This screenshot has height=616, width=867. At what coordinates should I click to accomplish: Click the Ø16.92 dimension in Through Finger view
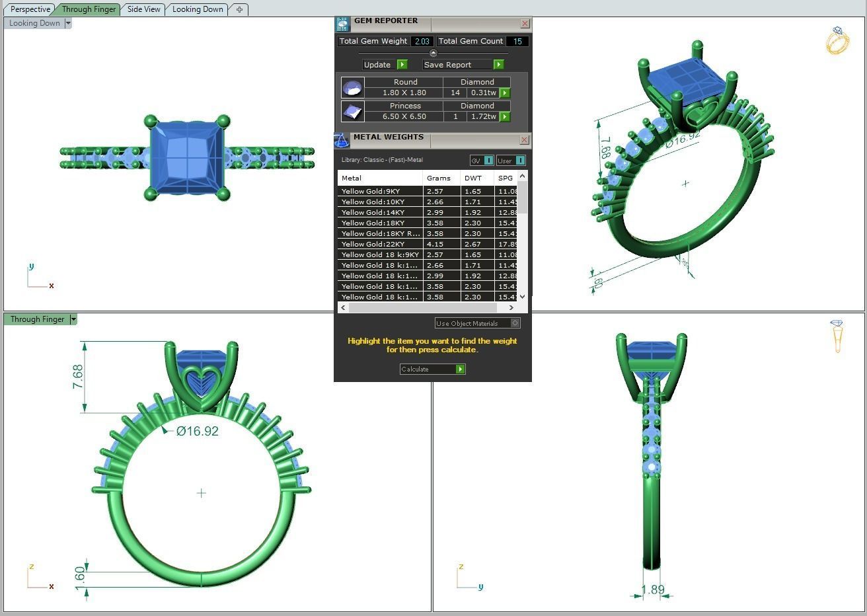coord(198,431)
